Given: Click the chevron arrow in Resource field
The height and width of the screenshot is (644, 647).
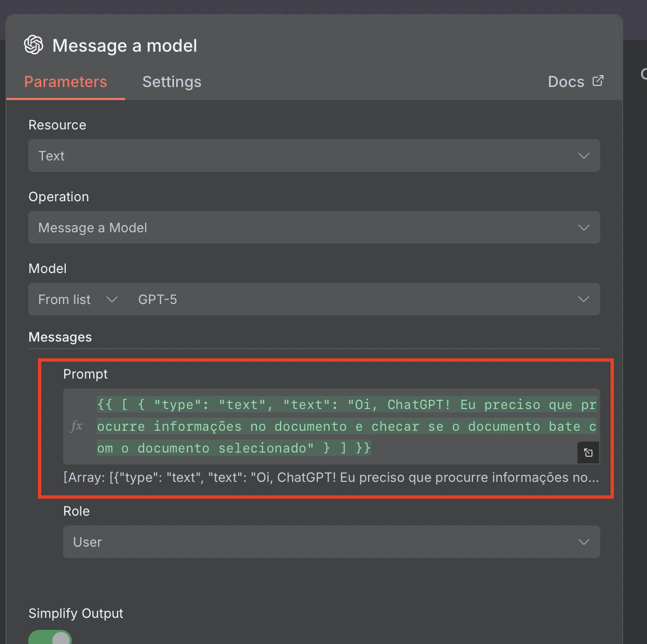Looking at the screenshot, I should click(584, 156).
